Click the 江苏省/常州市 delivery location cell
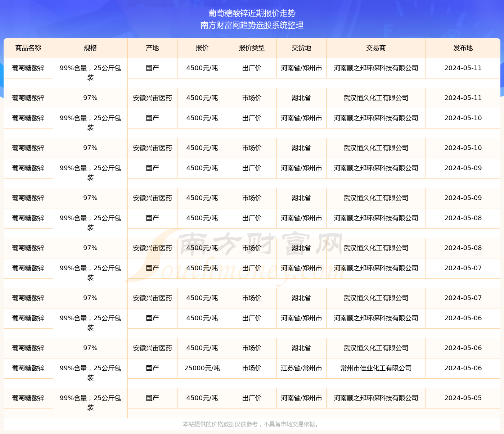This screenshot has height=434, width=504. tap(301, 368)
